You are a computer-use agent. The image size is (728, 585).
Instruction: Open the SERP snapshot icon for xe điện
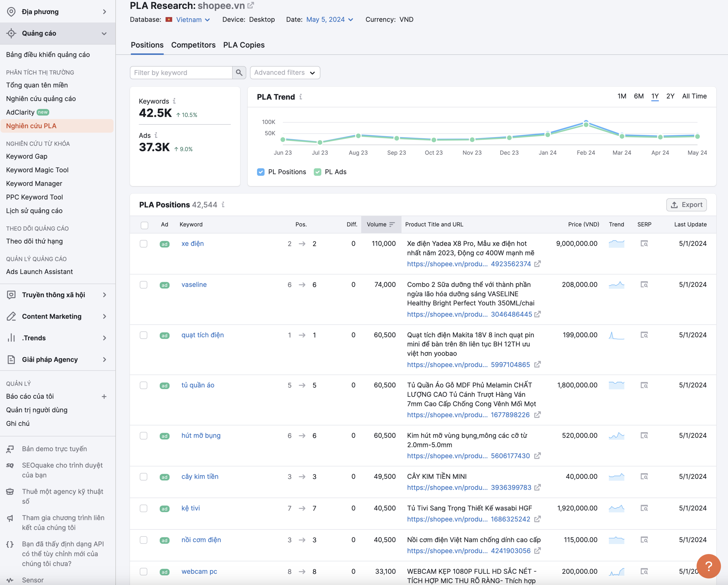pos(644,244)
